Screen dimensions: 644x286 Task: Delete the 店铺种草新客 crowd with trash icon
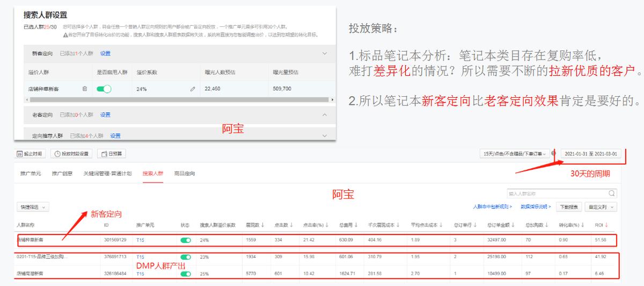[x=85, y=89]
